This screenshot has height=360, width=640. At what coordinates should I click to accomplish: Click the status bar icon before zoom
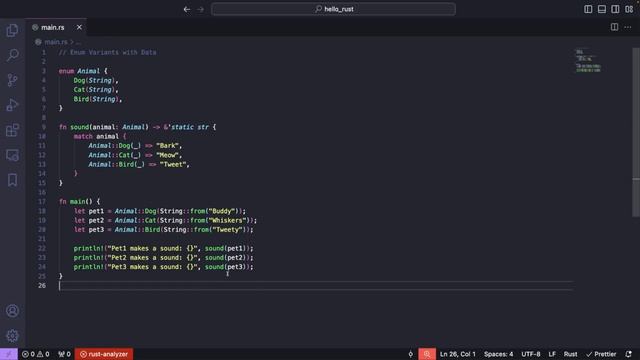(x=410, y=354)
